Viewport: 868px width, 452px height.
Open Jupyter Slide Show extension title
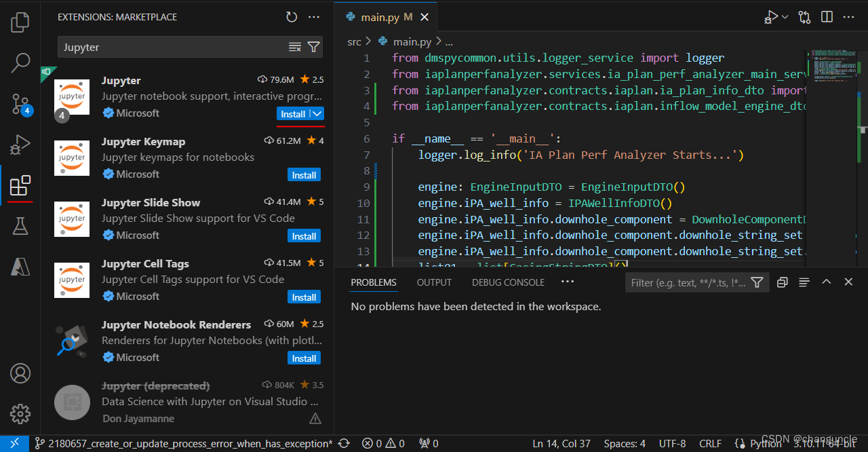pyautogui.click(x=151, y=202)
